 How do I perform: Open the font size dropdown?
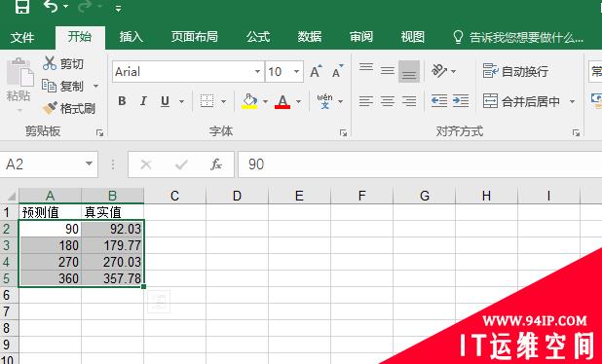click(x=296, y=72)
